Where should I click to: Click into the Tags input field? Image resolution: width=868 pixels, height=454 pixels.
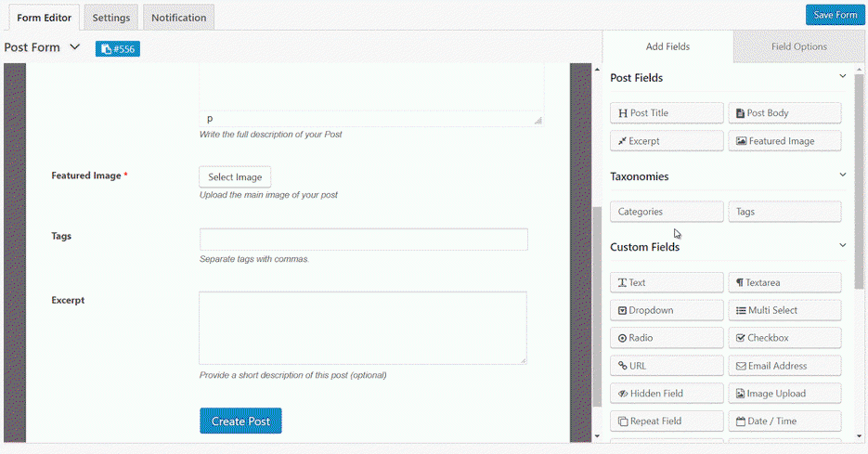pos(363,240)
